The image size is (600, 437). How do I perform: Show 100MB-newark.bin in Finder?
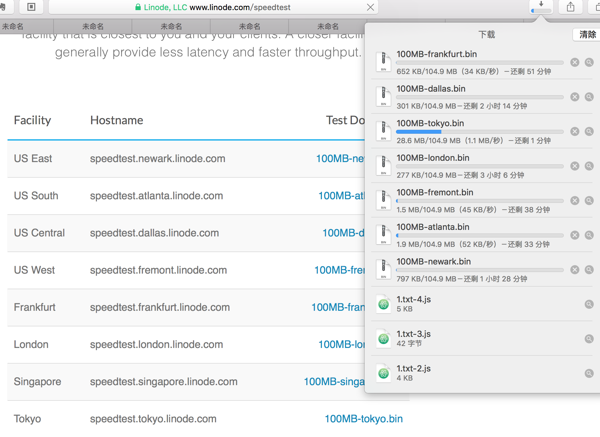[589, 270]
